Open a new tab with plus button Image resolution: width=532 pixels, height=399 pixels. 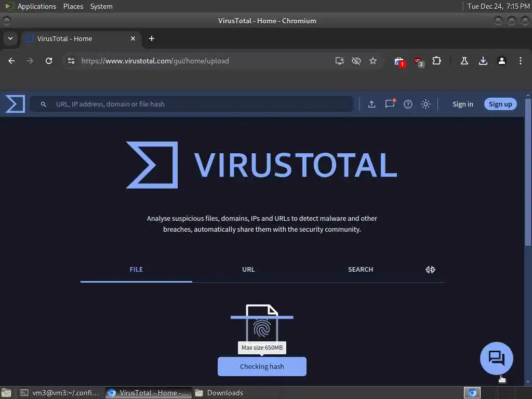coord(152,38)
